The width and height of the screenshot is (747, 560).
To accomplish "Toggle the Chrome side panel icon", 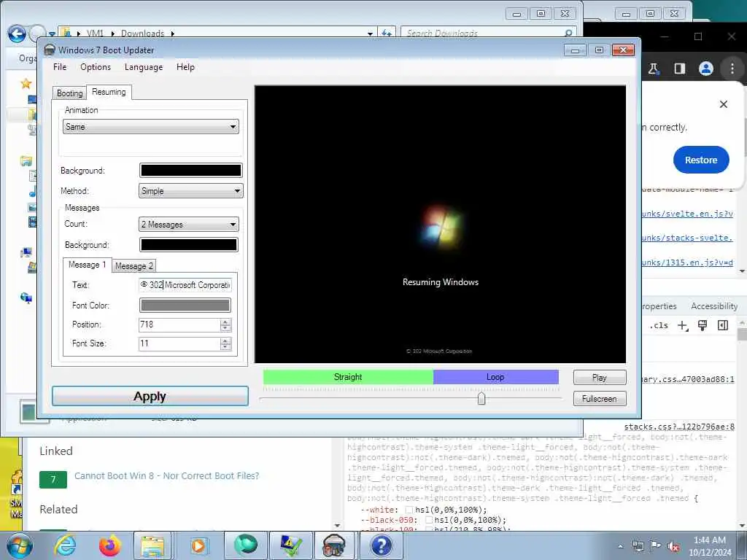I will pyautogui.click(x=679, y=69).
